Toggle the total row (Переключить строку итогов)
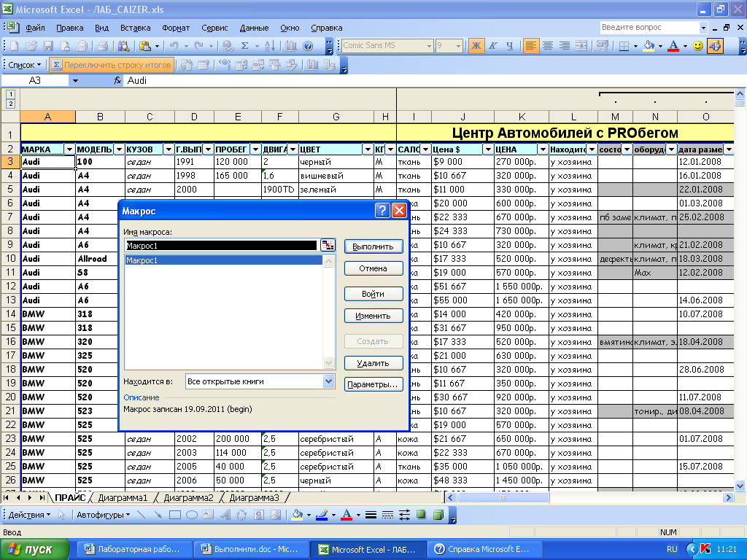Screen dimensions: 747x560 (112, 65)
